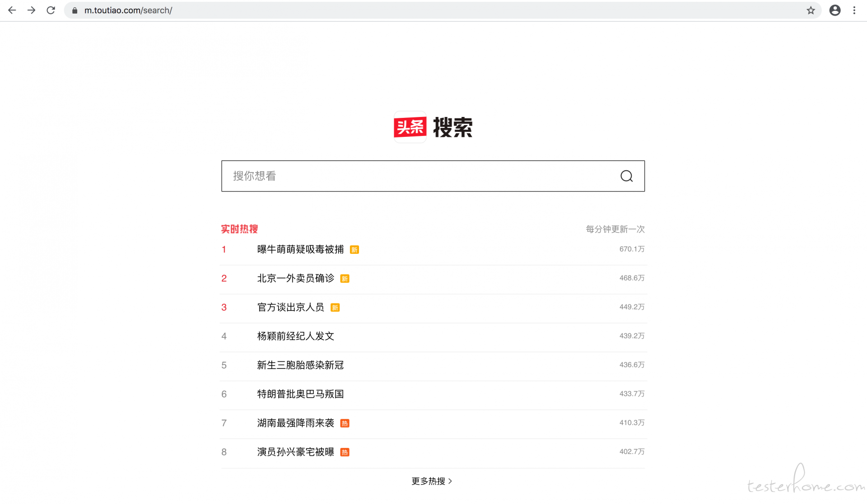Click rank number 7 in hot list
Viewport: 867px width, 504px height.
tap(224, 423)
